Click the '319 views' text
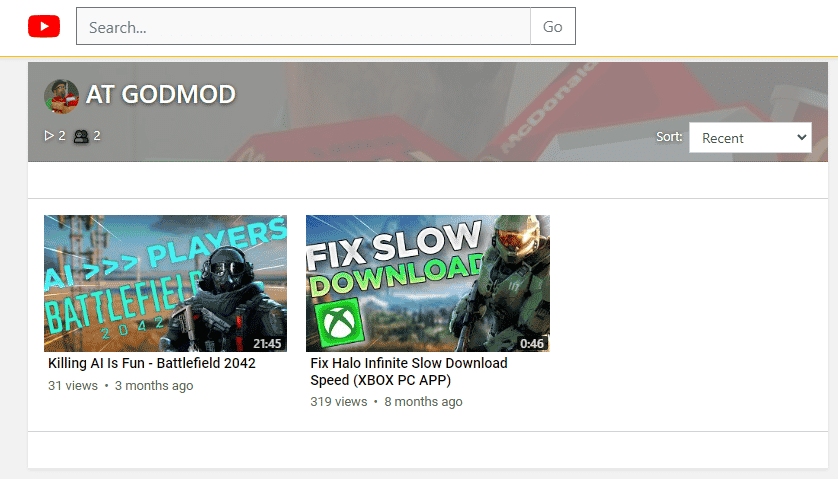The image size is (838, 479). click(338, 402)
